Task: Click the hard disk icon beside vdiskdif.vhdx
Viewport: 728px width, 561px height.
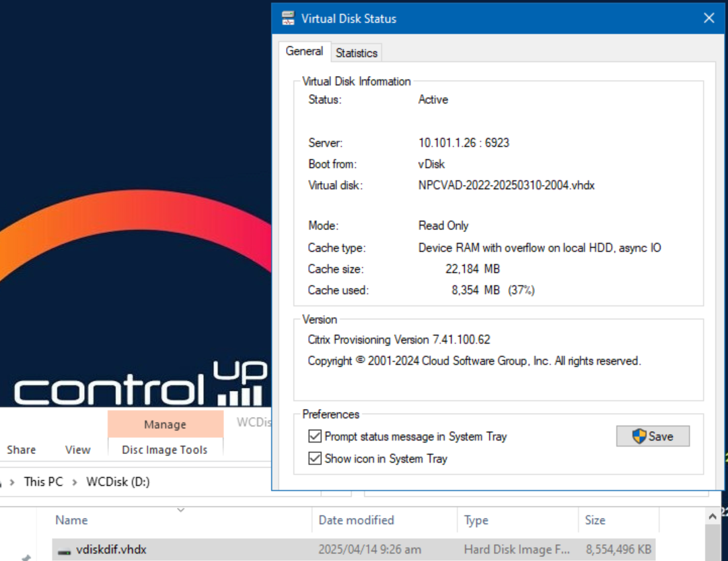Action: coord(63,550)
